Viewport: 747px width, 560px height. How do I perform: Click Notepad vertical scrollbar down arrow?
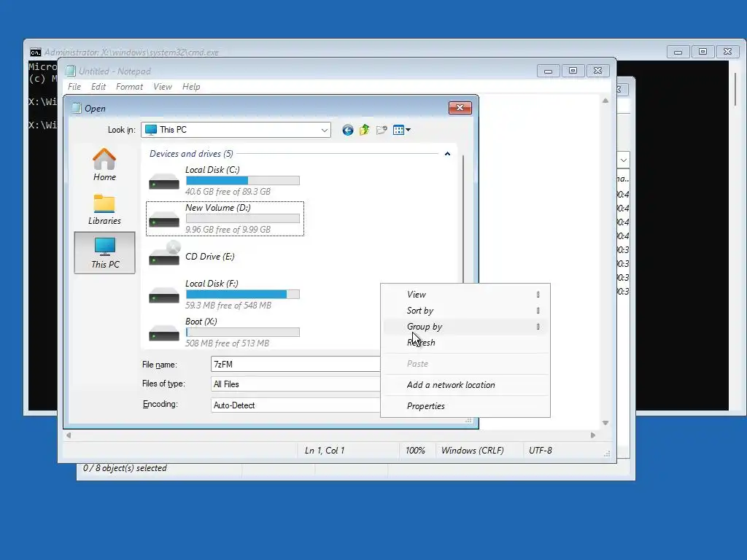(605, 423)
